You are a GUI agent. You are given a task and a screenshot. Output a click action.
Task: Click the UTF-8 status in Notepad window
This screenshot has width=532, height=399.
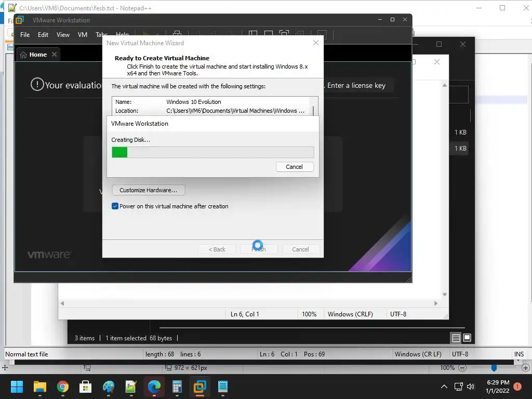(398, 314)
